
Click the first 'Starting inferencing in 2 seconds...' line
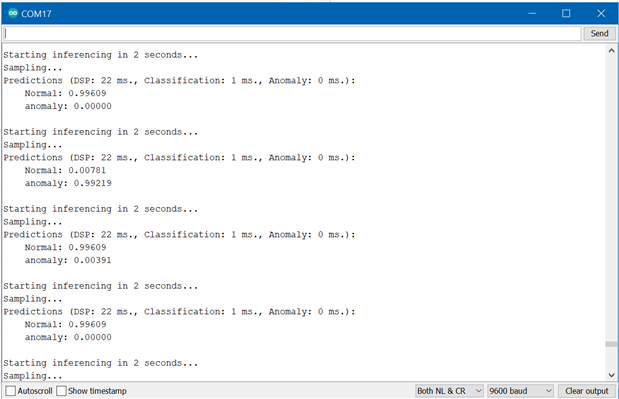[x=101, y=55]
